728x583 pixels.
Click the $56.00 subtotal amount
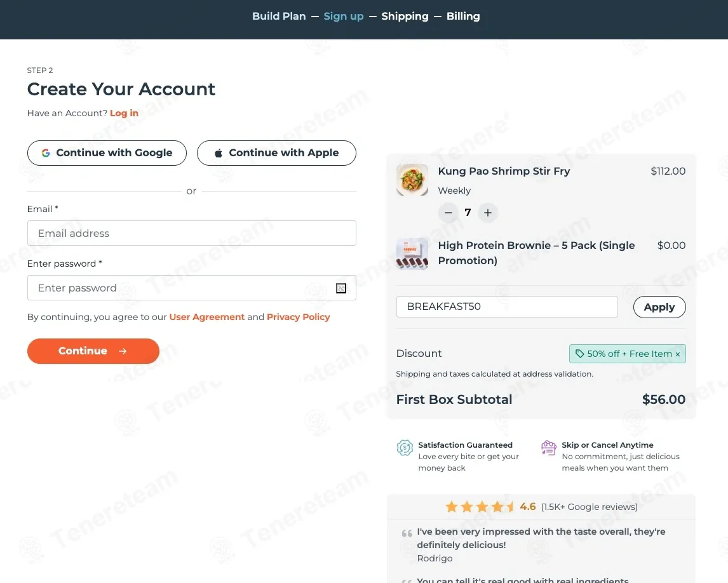pos(663,399)
